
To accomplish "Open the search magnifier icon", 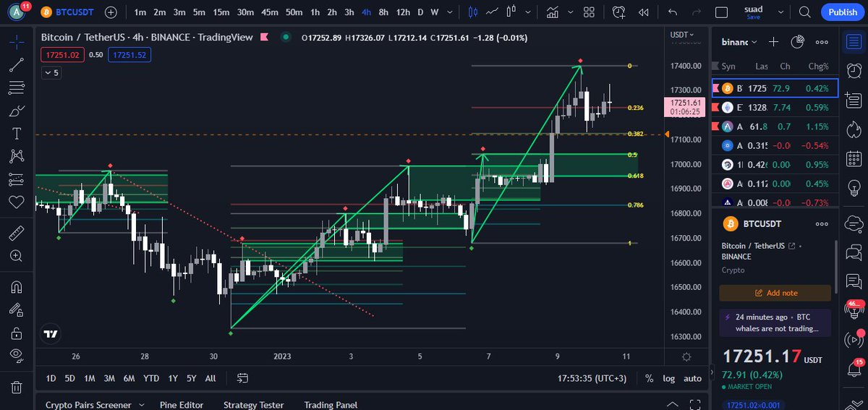I will point(805,12).
